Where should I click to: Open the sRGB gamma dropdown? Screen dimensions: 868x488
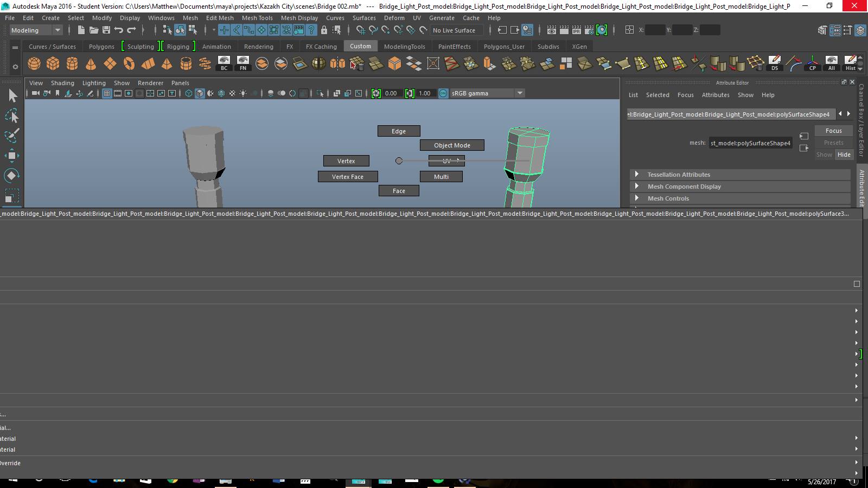tap(487, 93)
